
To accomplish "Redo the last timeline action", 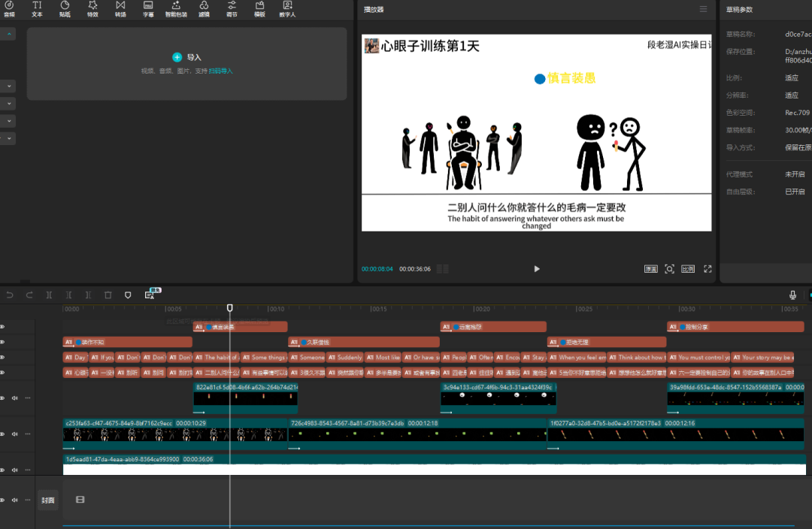I will 29,295.
